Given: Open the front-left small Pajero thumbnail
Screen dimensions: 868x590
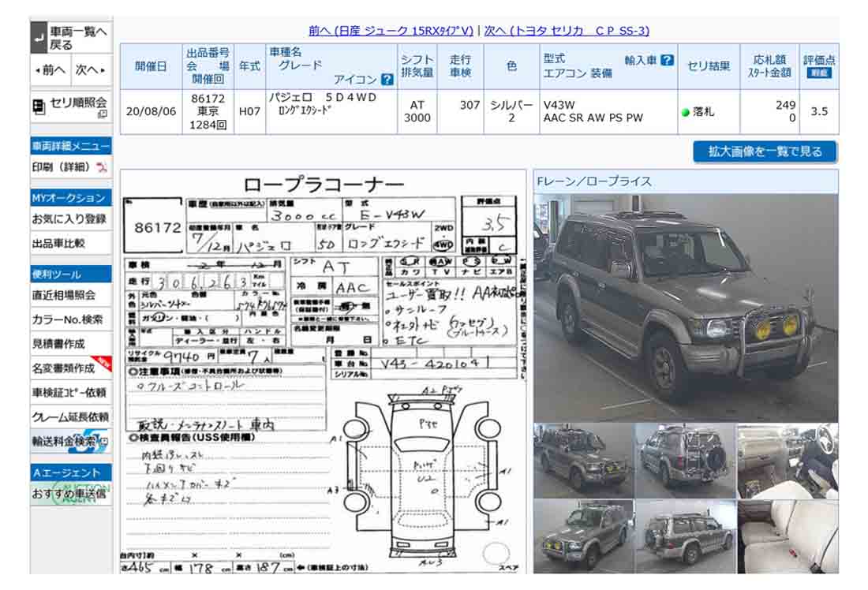Looking at the screenshot, I should click(x=583, y=461).
